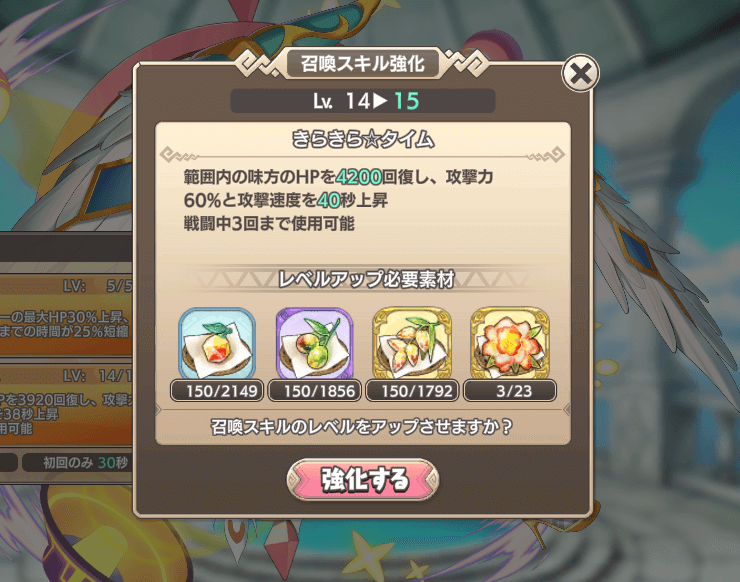
Task: Select the purple-framed green berries material icon
Action: tap(314, 343)
